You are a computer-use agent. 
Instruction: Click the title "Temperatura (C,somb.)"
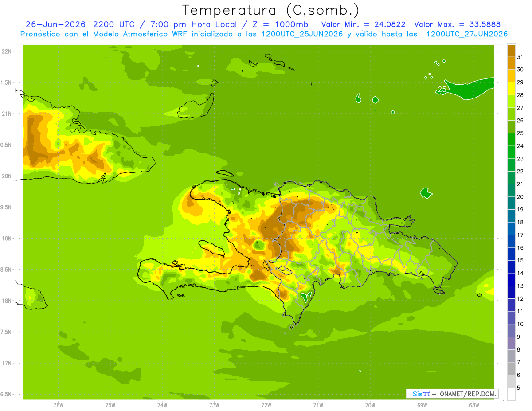(x=270, y=10)
